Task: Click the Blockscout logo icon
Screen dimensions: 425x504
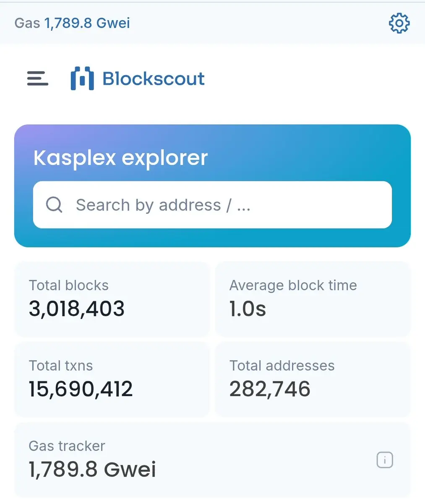Action: (x=82, y=78)
